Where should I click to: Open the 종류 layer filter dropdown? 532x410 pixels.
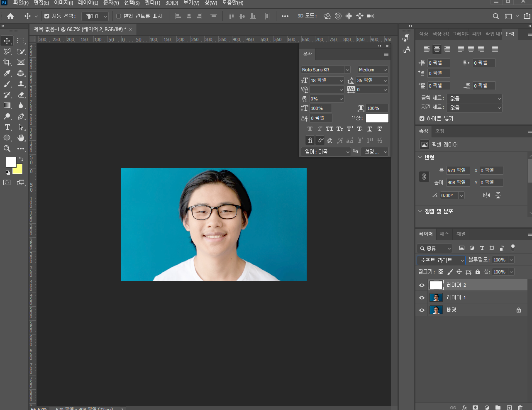434,248
